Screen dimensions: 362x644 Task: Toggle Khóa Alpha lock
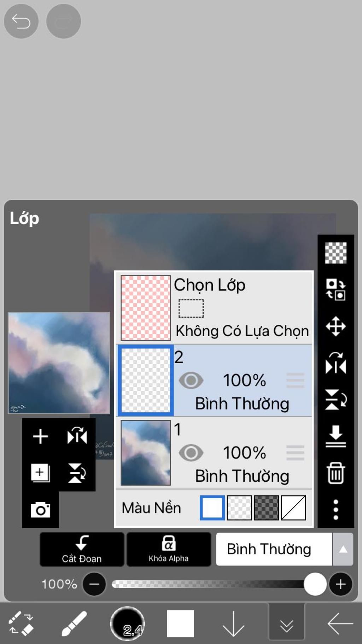pyautogui.click(x=169, y=549)
